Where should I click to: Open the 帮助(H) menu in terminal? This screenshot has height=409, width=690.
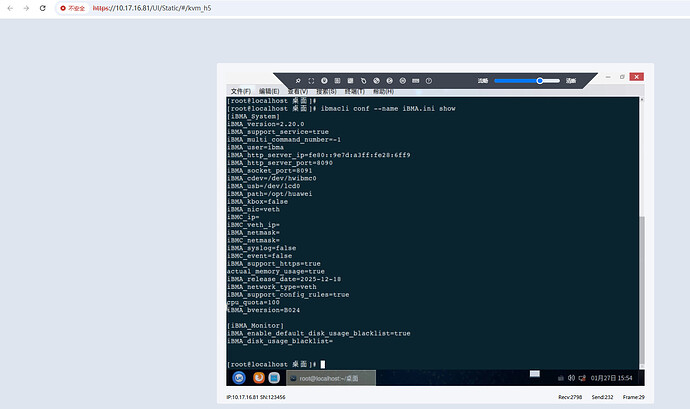click(x=383, y=91)
